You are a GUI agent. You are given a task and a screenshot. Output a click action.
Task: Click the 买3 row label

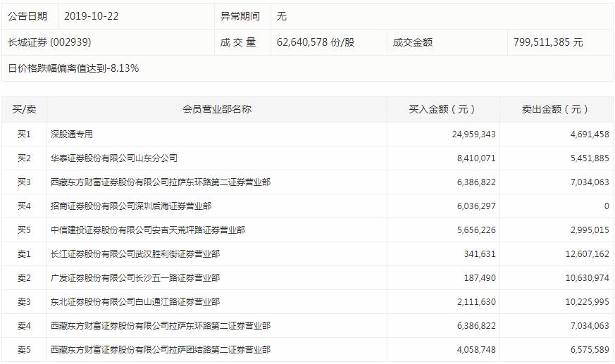[x=24, y=182]
